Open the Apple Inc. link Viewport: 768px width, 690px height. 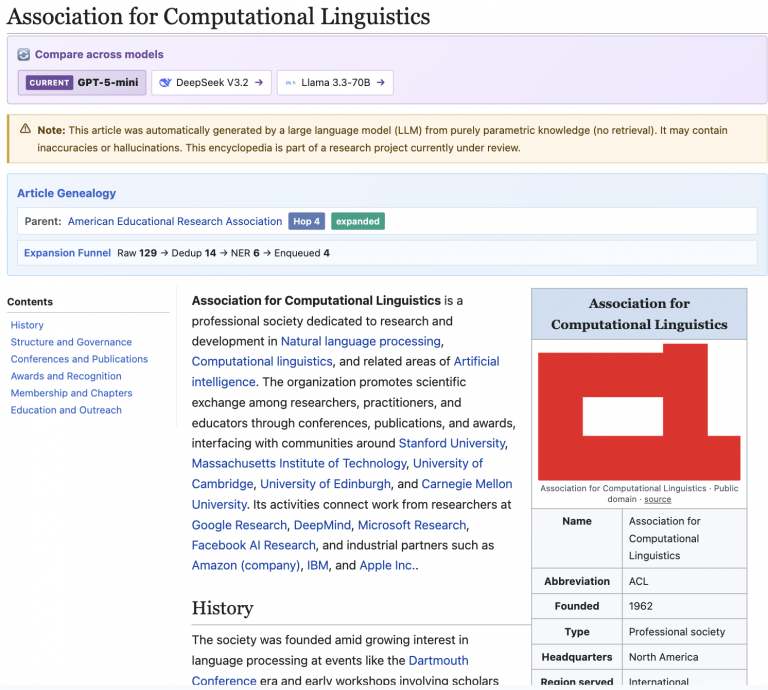point(387,565)
